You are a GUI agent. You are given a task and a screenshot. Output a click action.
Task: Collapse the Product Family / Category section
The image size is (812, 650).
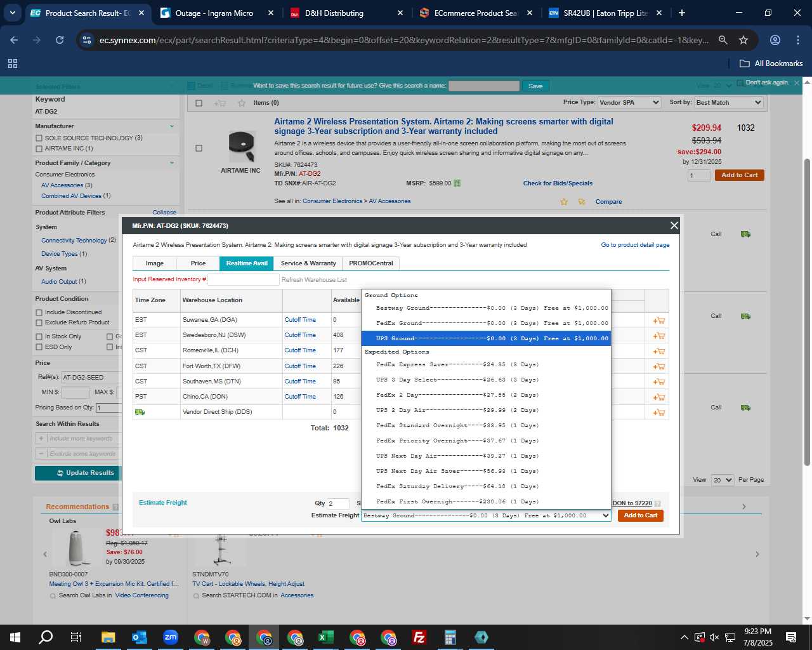[172, 163]
